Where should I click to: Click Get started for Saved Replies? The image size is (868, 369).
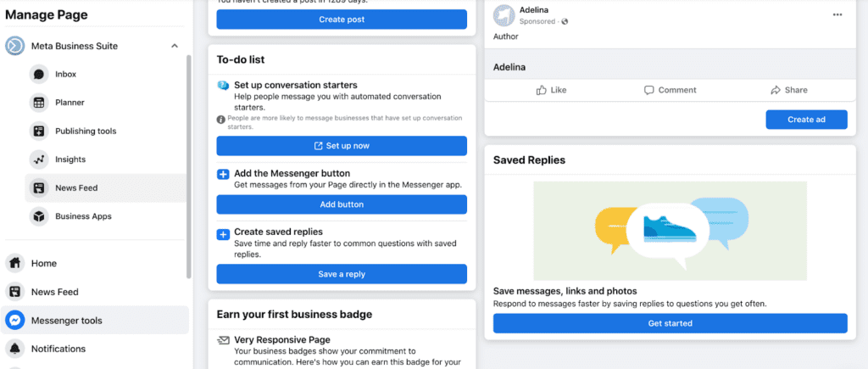[670, 323]
